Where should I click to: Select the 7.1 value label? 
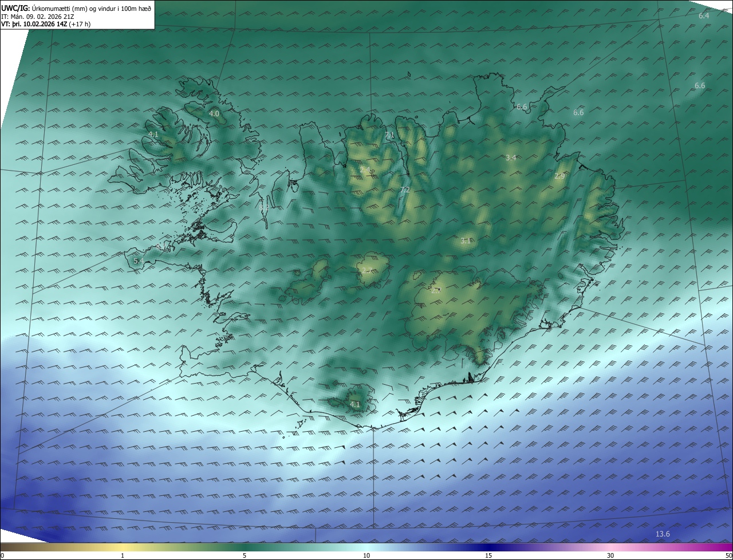click(390, 135)
